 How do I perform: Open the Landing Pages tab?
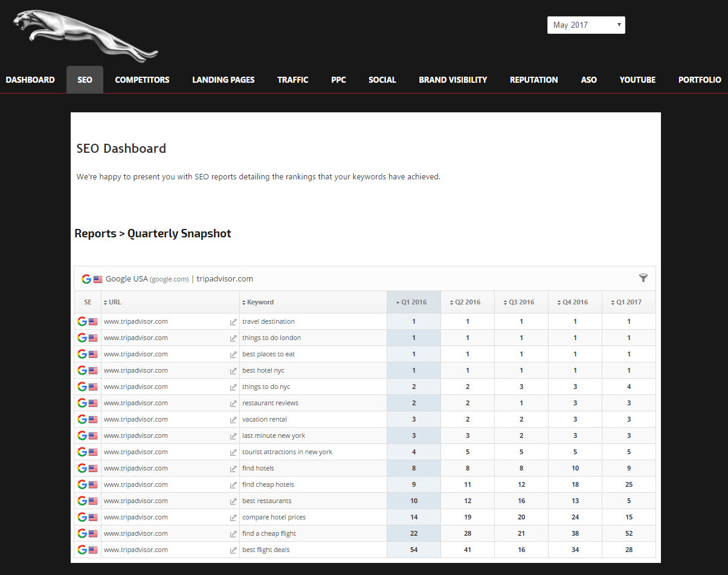click(x=223, y=80)
